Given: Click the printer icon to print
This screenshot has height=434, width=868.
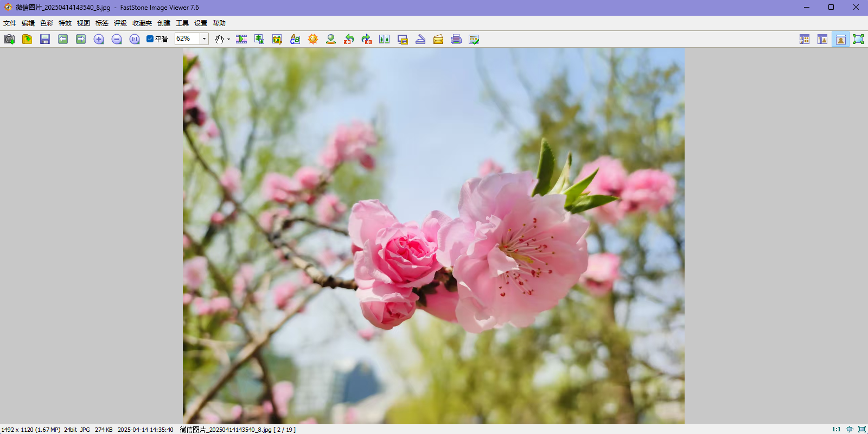Looking at the screenshot, I should pos(456,39).
